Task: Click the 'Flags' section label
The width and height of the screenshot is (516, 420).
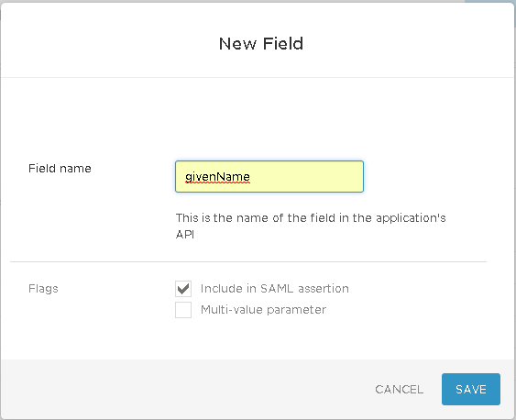Action: [x=43, y=288]
